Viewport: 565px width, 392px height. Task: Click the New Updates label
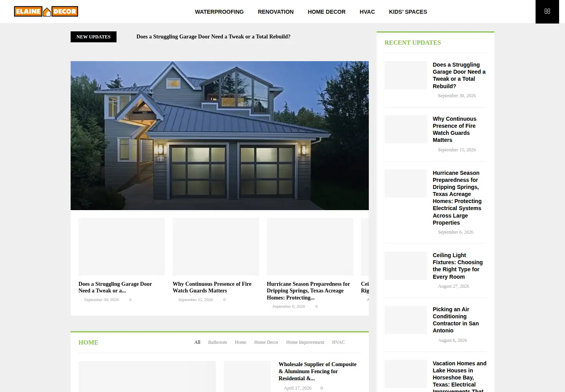point(93,37)
